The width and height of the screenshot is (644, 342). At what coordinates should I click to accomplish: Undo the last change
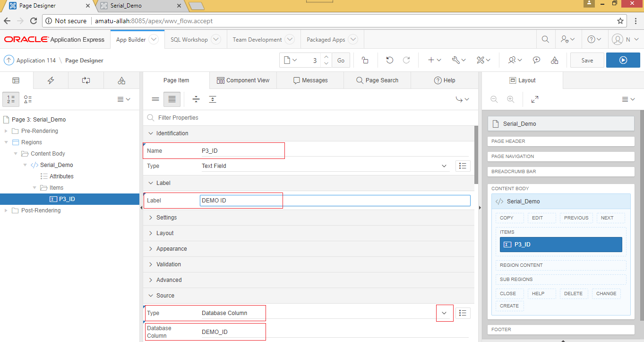coord(389,60)
